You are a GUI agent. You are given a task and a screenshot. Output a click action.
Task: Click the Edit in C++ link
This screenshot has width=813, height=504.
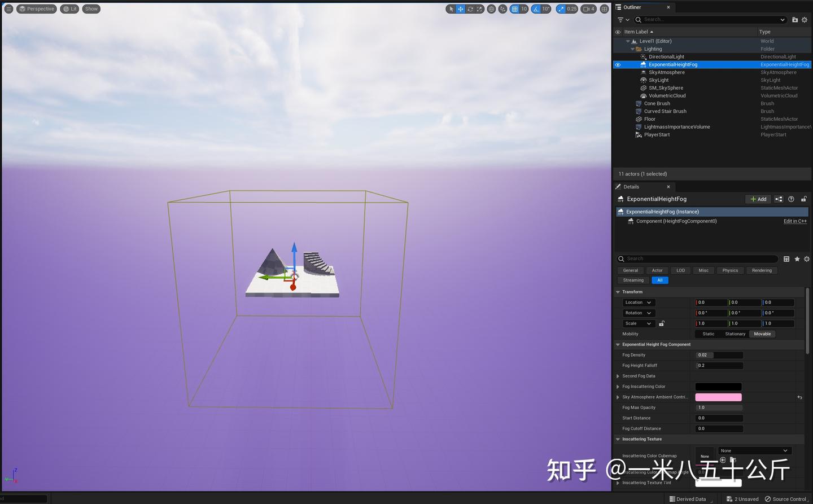[794, 221]
